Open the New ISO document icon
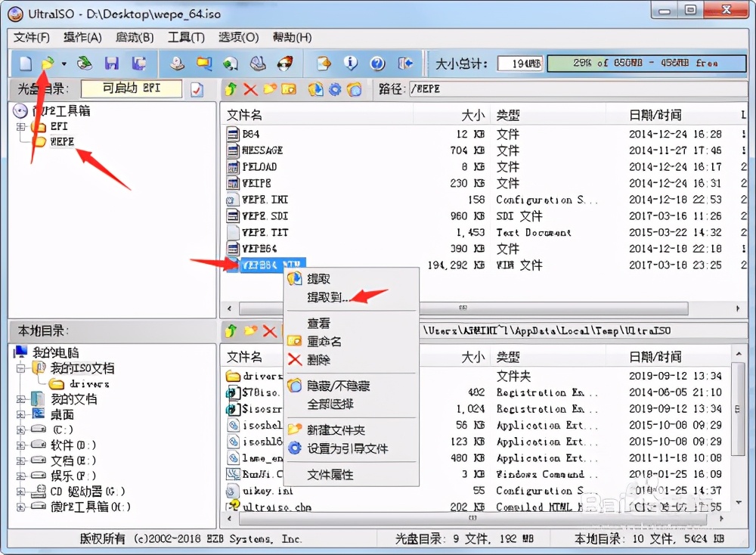The width and height of the screenshot is (756, 555). (x=24, y=64)
